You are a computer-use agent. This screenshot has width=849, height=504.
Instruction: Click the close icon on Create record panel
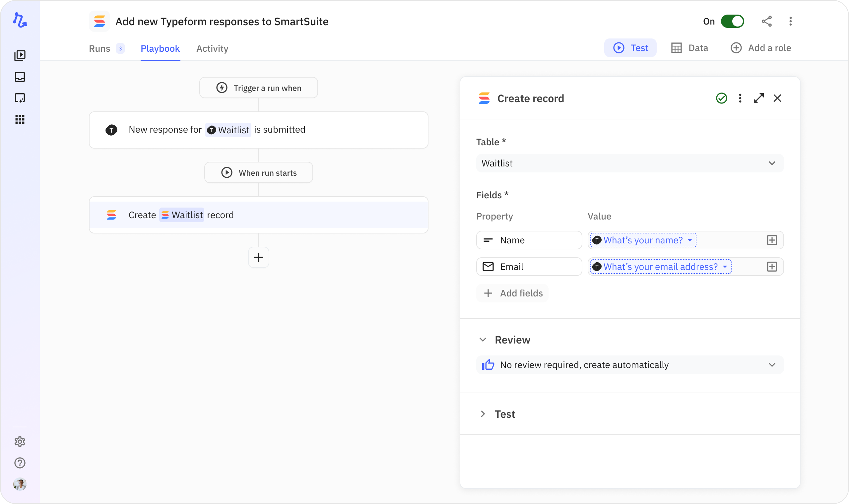point(777,98)
